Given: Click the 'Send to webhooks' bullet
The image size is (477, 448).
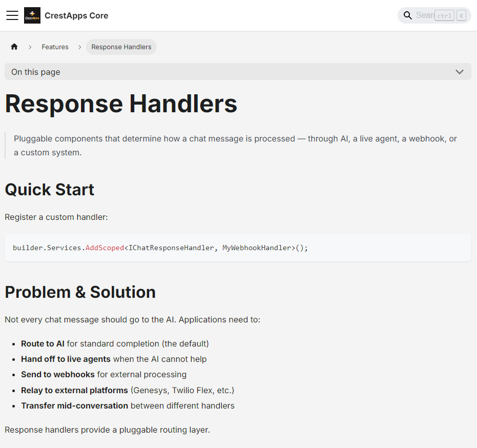Looking at the screenshot, I should [103, 374].
